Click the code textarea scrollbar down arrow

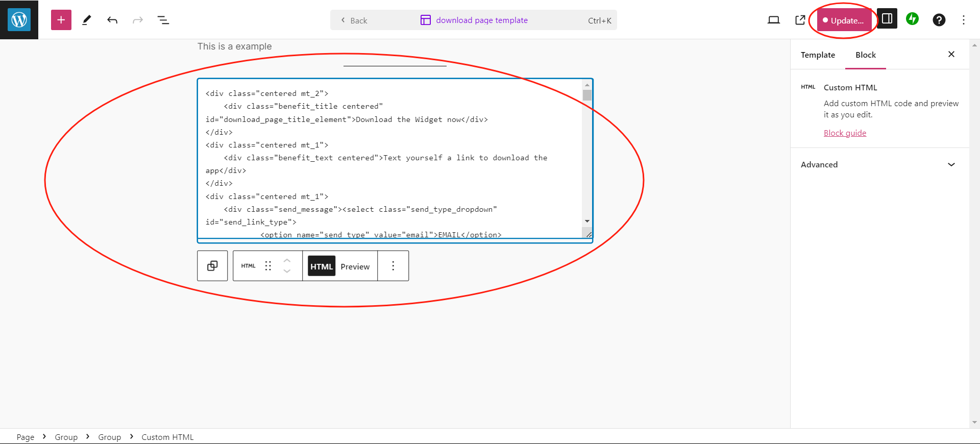point(587,221)
